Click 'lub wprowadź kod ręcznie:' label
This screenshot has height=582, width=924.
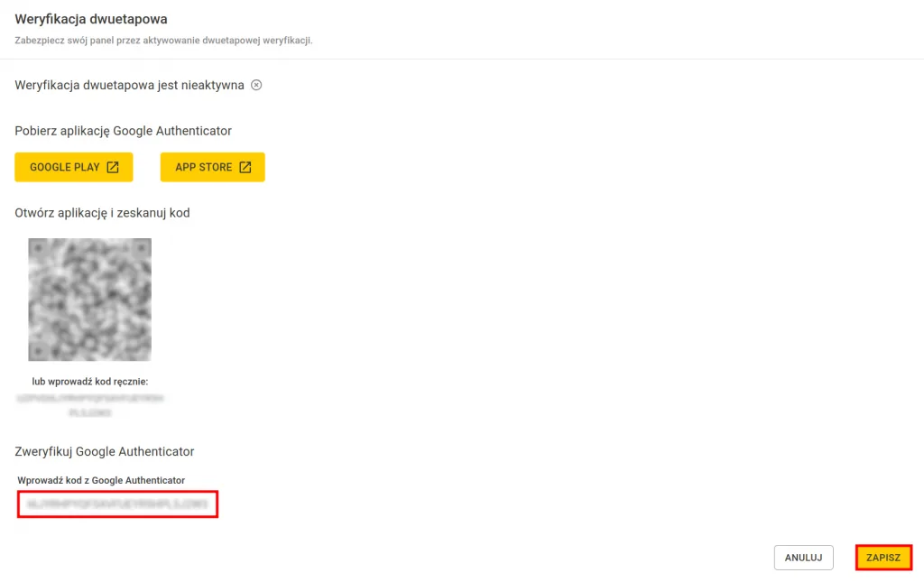point(89,381)
